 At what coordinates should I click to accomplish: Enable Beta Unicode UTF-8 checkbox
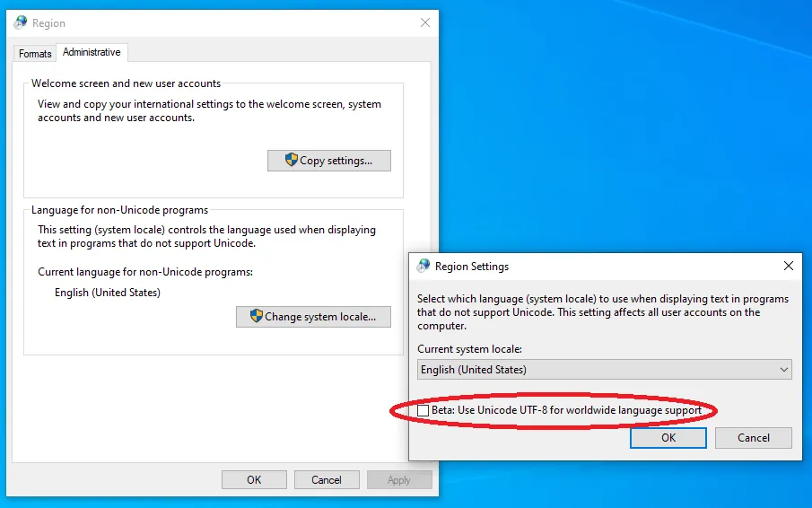[423, 410]
